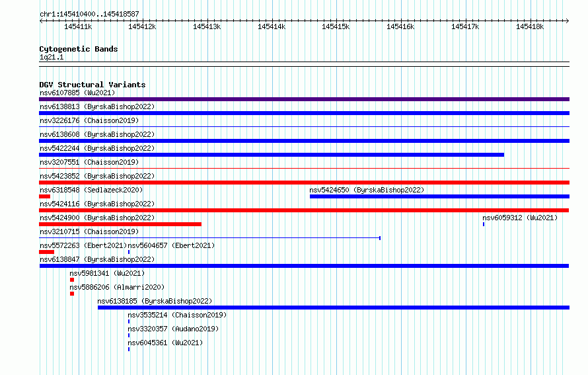The height and width of the screenshot is (375, 588).
Task: Select the dark purple nsv6107885 variant bar
Action: tap(304, 99)
